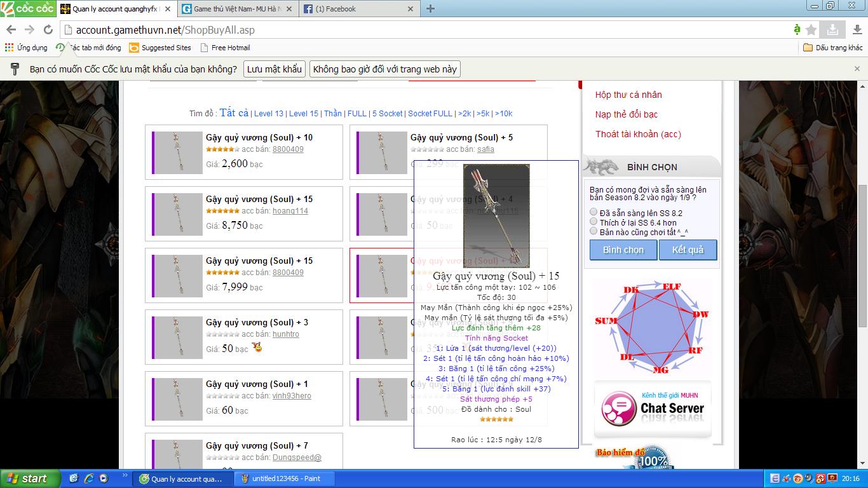Filter items by FULL link
Viewport: 868px width, 488px height.
[x=357, y=113]
